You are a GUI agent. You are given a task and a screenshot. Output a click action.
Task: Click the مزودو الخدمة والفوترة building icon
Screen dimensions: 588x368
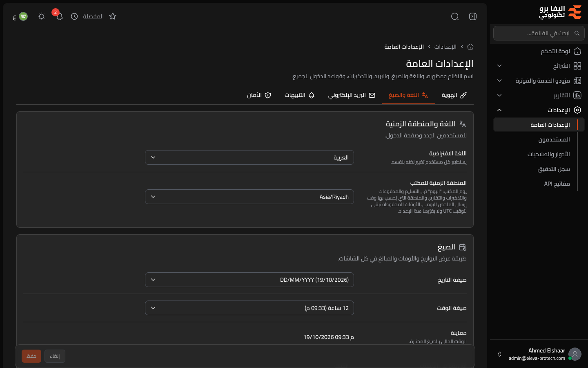577,81
